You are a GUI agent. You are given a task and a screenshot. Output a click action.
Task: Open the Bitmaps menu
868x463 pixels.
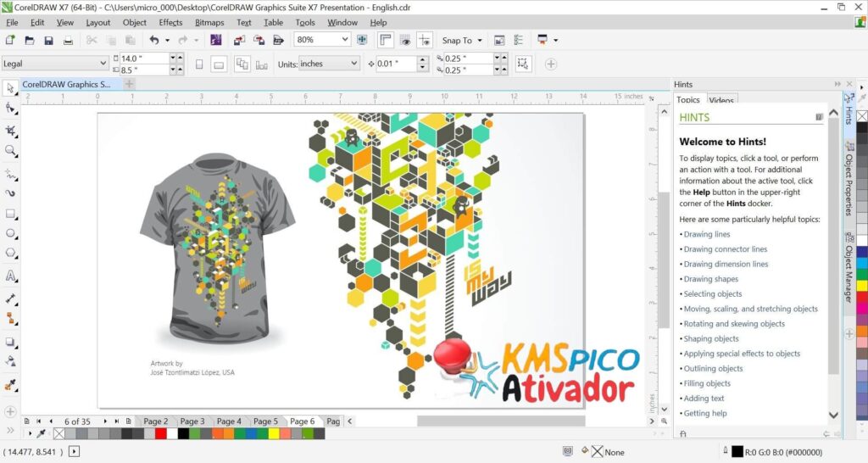click(209, 23)
